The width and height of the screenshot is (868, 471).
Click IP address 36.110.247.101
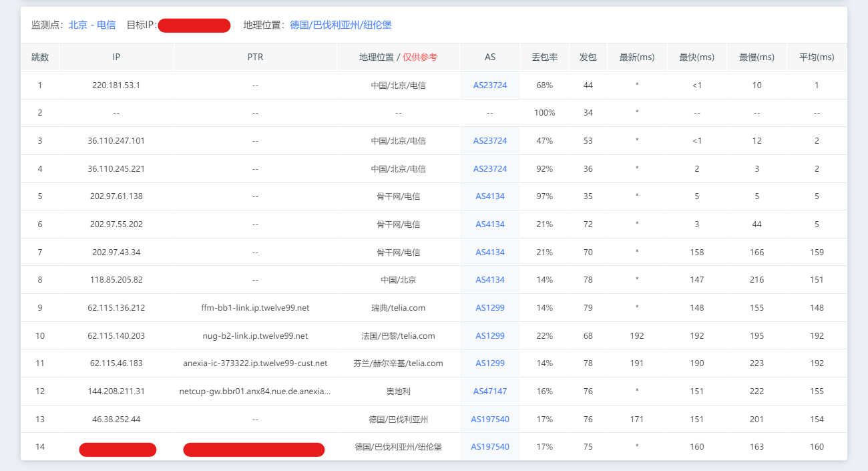point(116,140)
